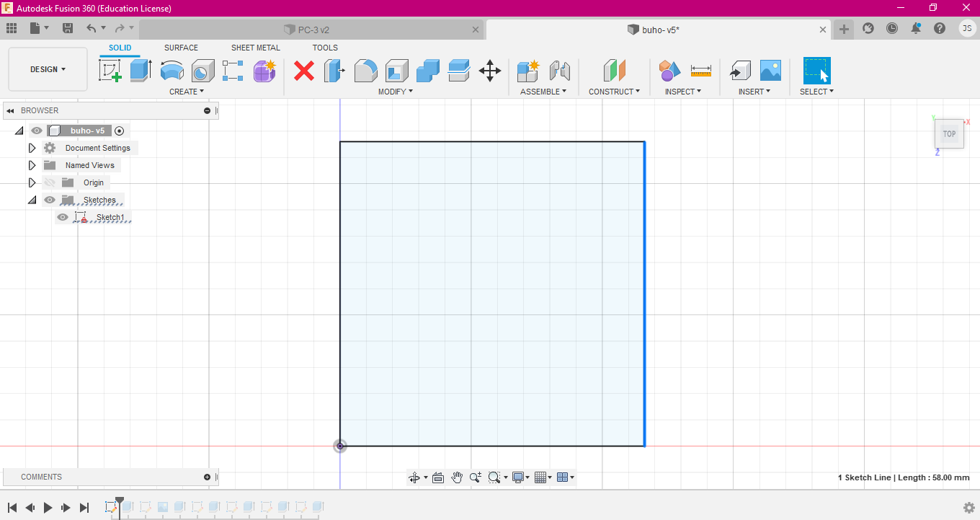Image resolution: width=980 pixels, height=520 pixels.
Task: Select the Shell tool
Action: tap(397, 71)
